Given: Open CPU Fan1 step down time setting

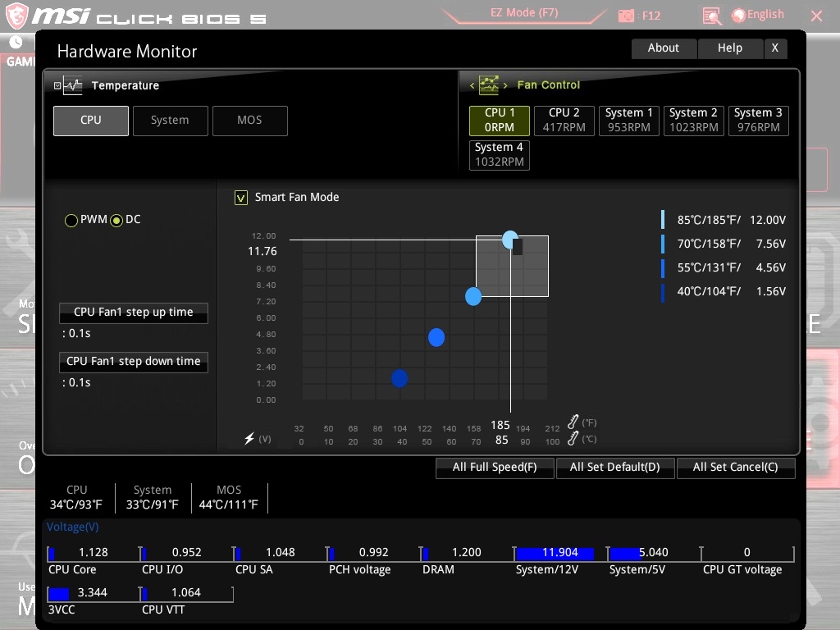Looking at the screenshot, I should 134,362.
